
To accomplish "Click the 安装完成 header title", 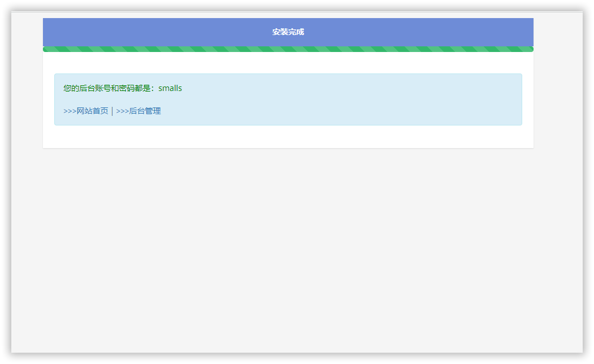I will pos(288,32).
